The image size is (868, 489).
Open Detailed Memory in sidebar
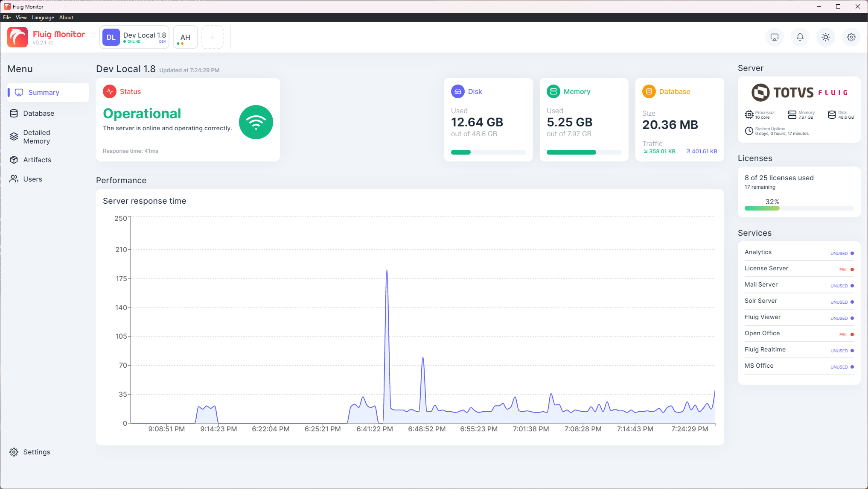(37, 137)
